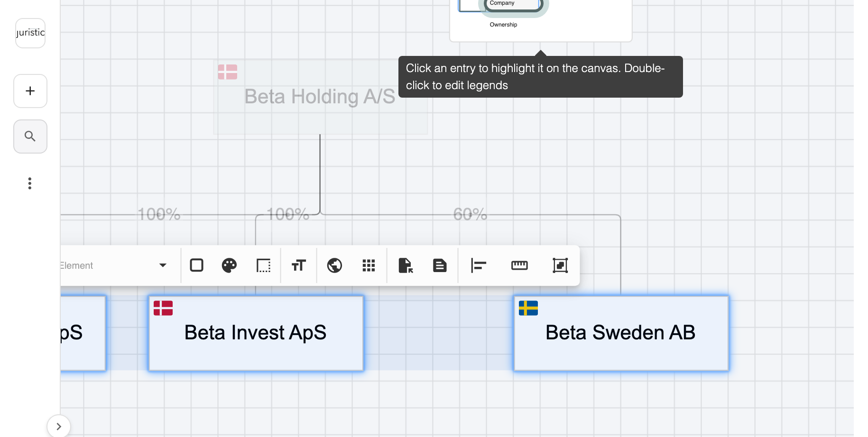Click the document with cursor icon
This screenshot has width=868, height=437.
(x=406, y=265)
